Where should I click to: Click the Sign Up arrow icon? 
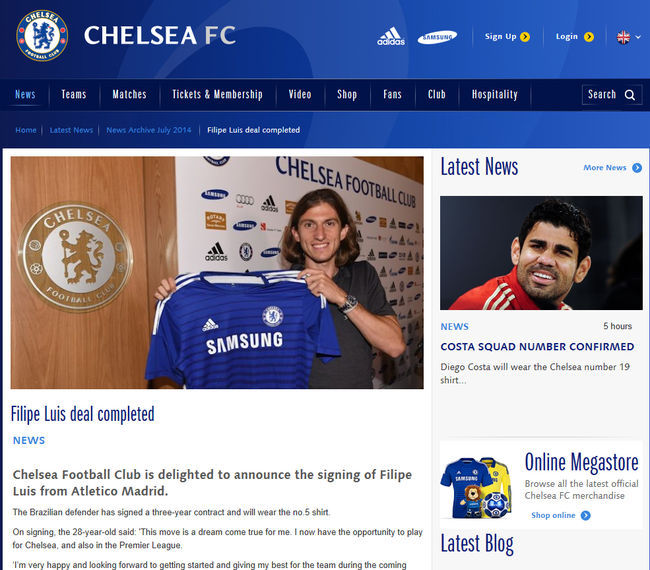pos(525,37)
